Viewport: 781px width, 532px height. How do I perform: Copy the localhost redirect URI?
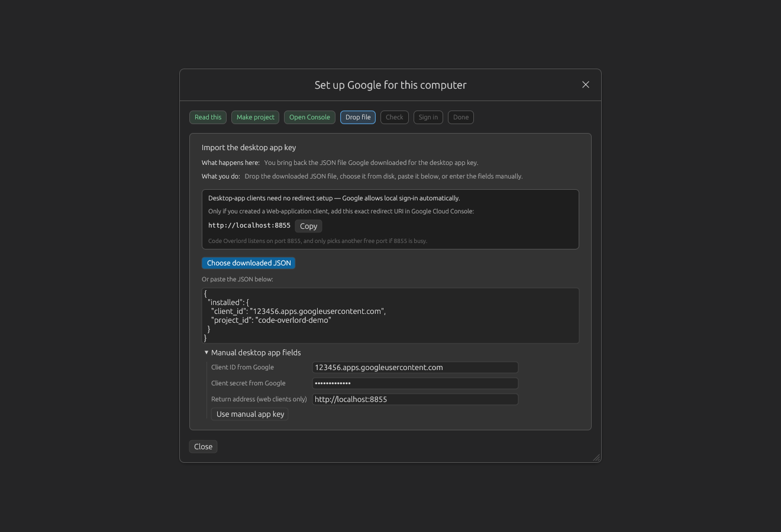click(308, 226)
